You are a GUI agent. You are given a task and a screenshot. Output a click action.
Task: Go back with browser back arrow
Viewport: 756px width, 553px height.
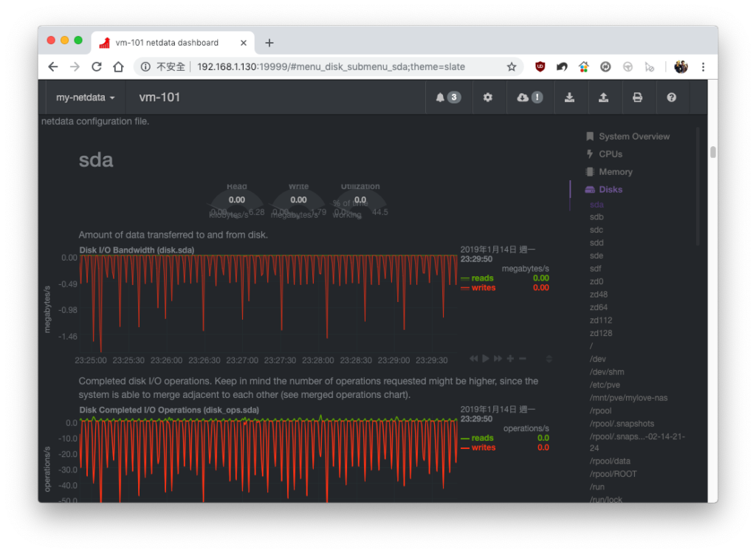pos(53,66)
